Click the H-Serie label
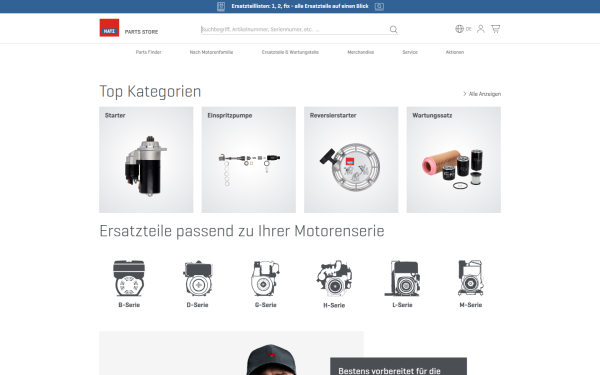Image resolution: width=600 pixels, height=375 pixels. pos(334,305)
